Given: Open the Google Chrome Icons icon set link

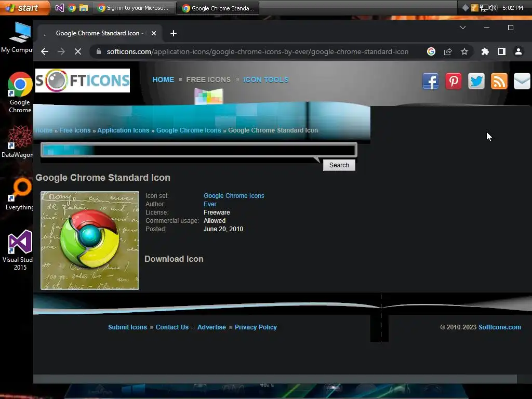Looking at the screenshot, I should [x=234, y=196].
